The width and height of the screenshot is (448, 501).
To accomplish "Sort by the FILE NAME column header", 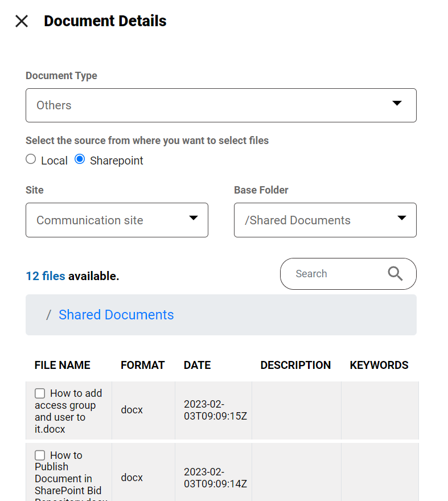I will point(63,366).
